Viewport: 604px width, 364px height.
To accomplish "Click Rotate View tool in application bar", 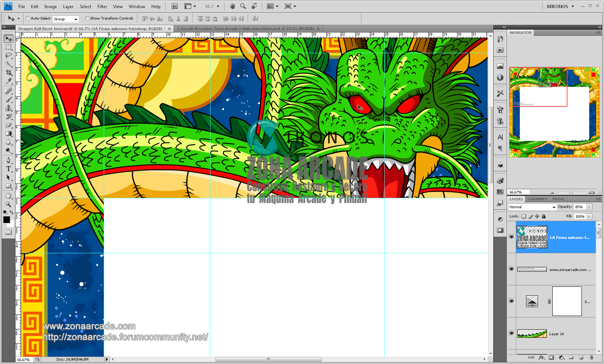I will pos(254,6).
